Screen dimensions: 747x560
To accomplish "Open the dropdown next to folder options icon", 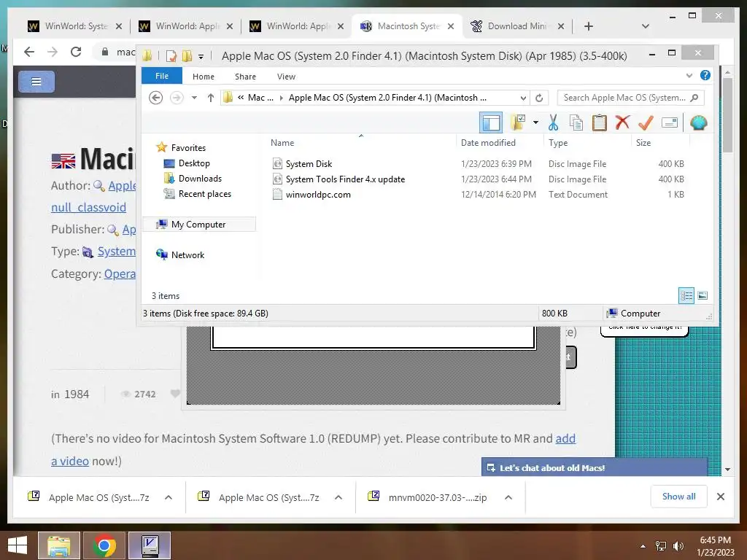I will click(536, 122).
